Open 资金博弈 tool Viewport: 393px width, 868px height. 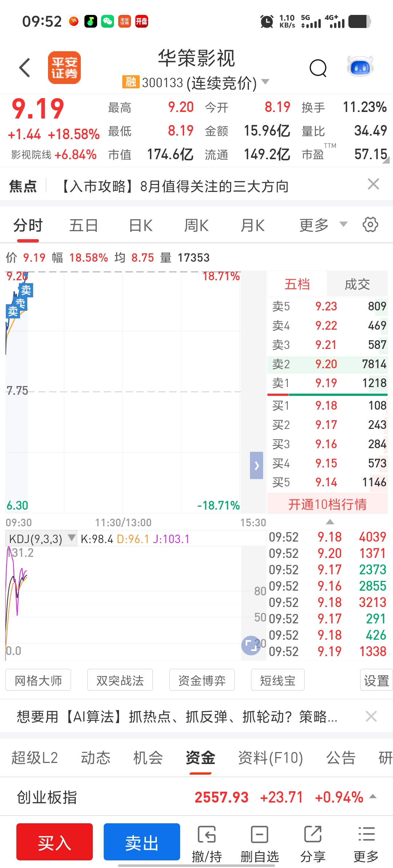[202, 680]
